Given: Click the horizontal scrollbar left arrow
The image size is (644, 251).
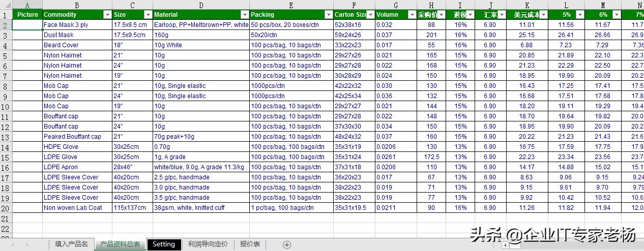Looking at the screenshot, I should click(505, 245).
